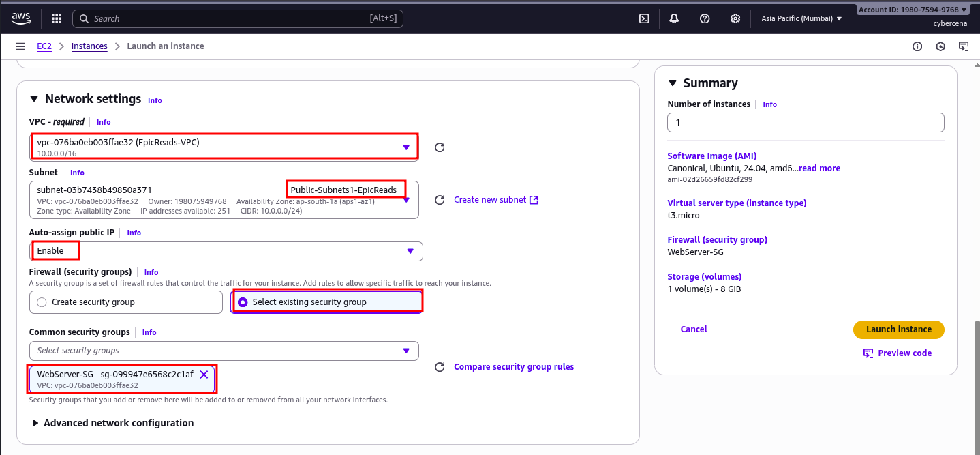
Task: Open the notifications bell icon
Action: [674, 18]
